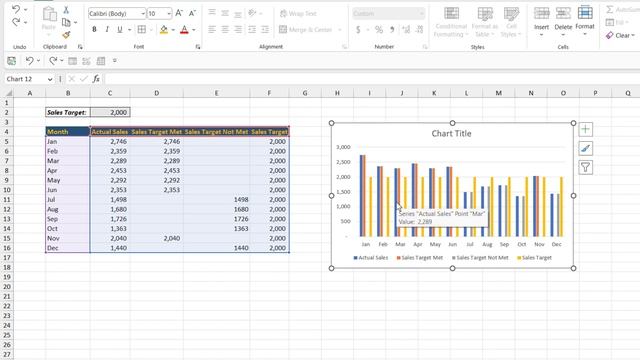Open Conditional Formatting menu

coord(451,22)
